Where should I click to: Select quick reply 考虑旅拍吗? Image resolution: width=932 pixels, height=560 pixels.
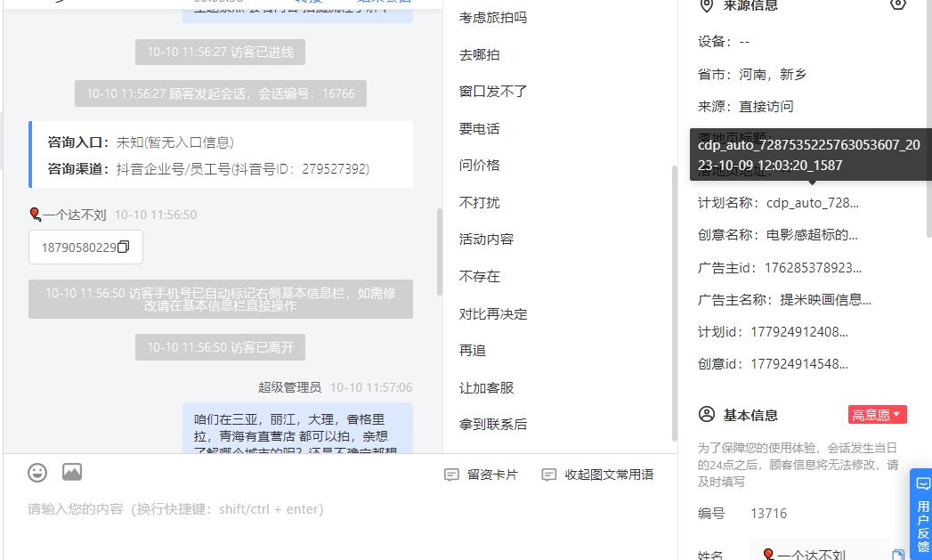click(x=493, y=18)
